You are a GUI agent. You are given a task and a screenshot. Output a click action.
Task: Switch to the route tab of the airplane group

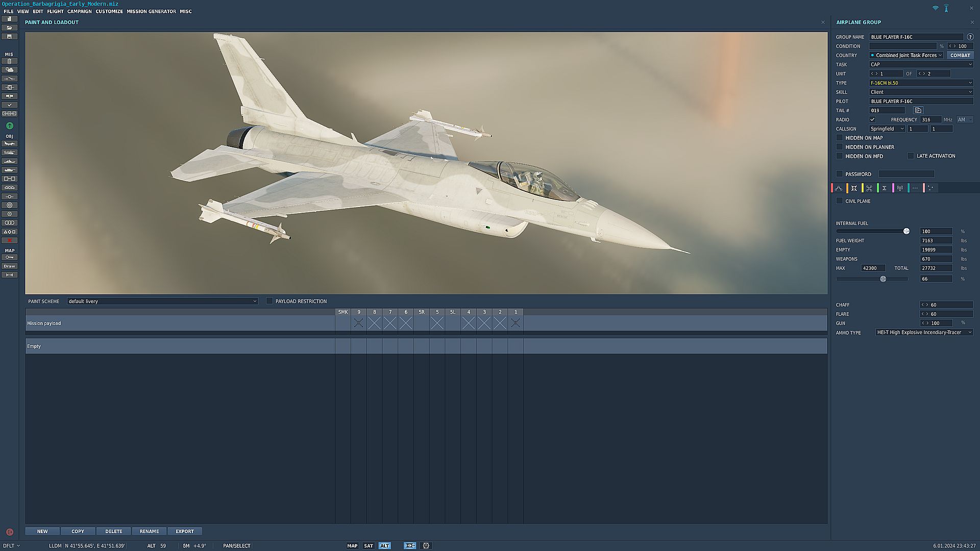(x=839, y=188)
